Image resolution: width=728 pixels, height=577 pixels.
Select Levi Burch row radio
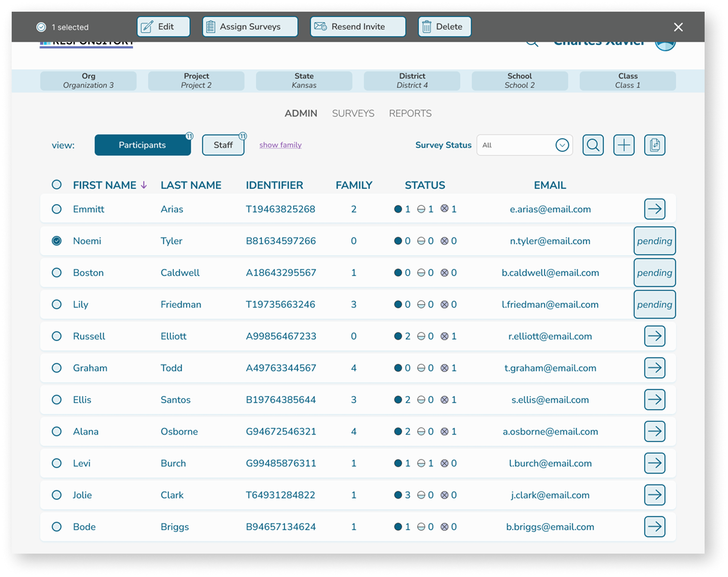pos(57,463)
